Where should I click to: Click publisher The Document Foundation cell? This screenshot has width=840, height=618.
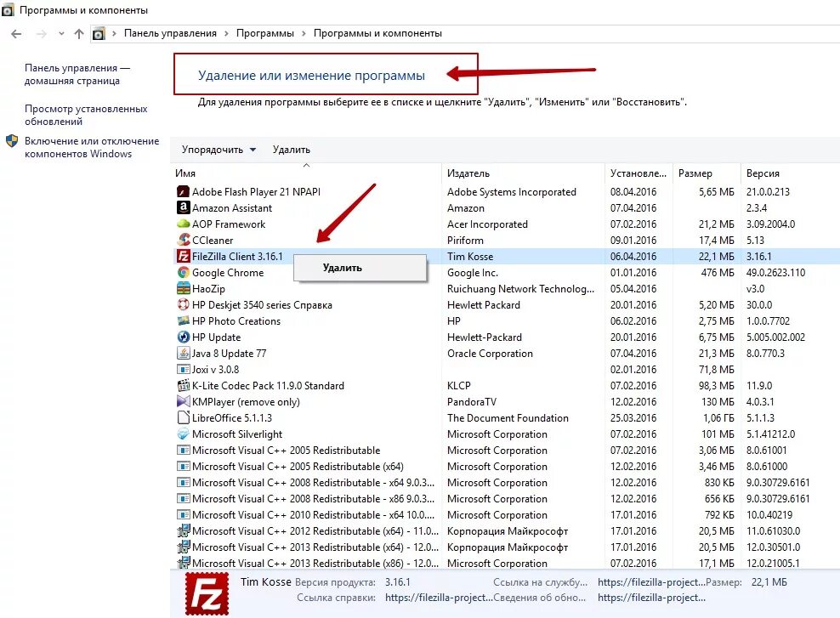508,417
